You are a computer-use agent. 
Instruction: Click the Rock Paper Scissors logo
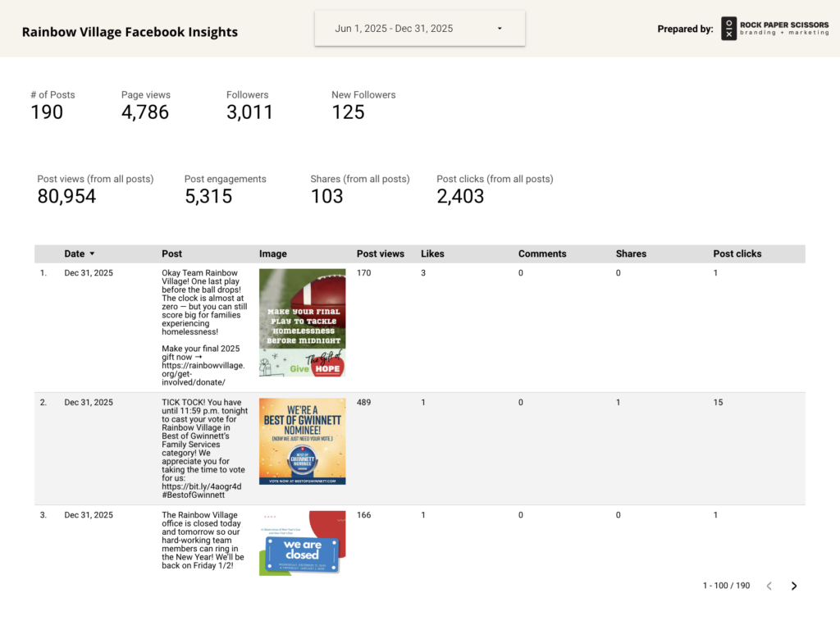[774, 29]
